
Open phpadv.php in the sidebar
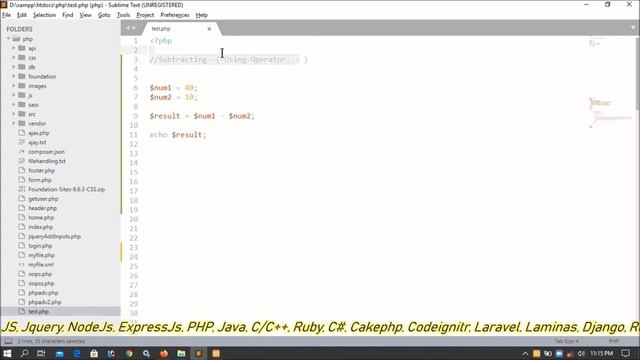(43, 293)
